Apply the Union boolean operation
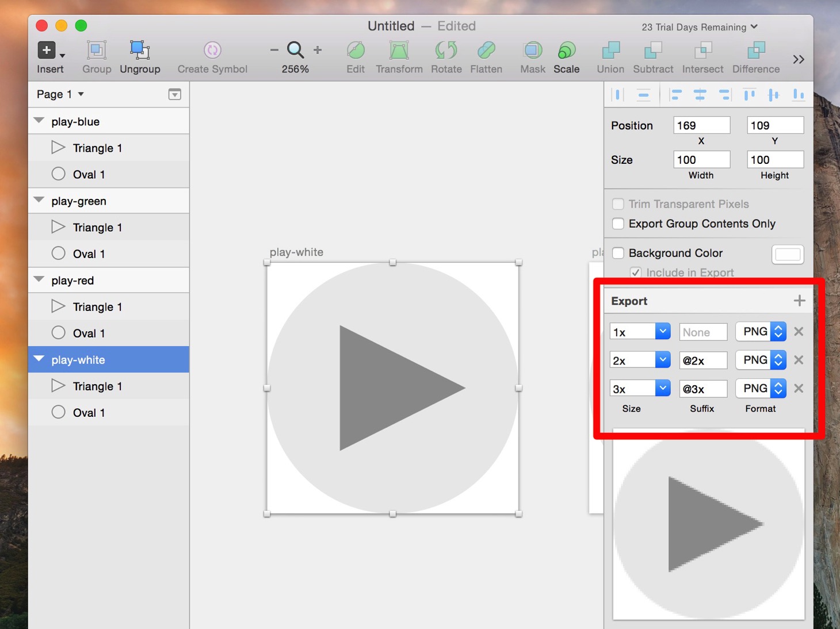Viewport: 840px width, 629px height. pos(610,57)
